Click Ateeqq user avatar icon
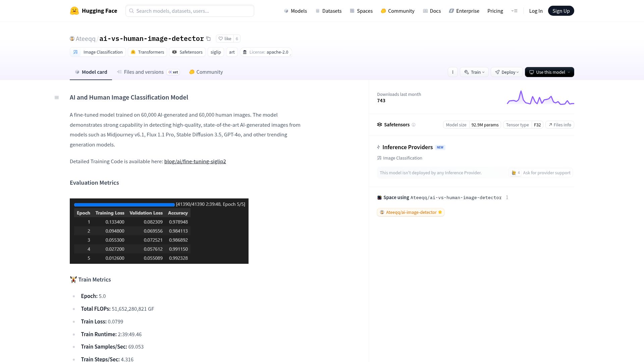This screenshot has height=362, width=644. point(72,39)
